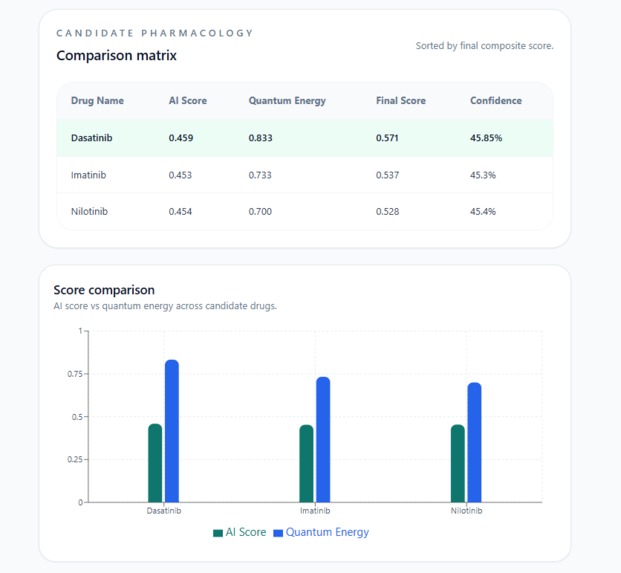Click the green AI Score legend swatch
The image size is (621, 573).
click(x=218, y=533)
